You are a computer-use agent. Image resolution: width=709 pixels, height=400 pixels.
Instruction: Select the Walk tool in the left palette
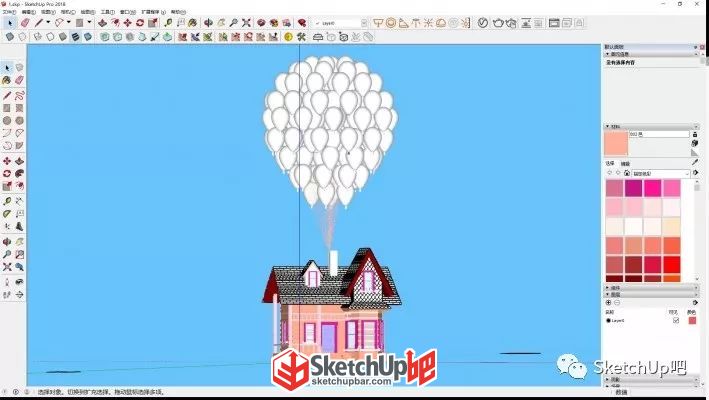point(7,295)
